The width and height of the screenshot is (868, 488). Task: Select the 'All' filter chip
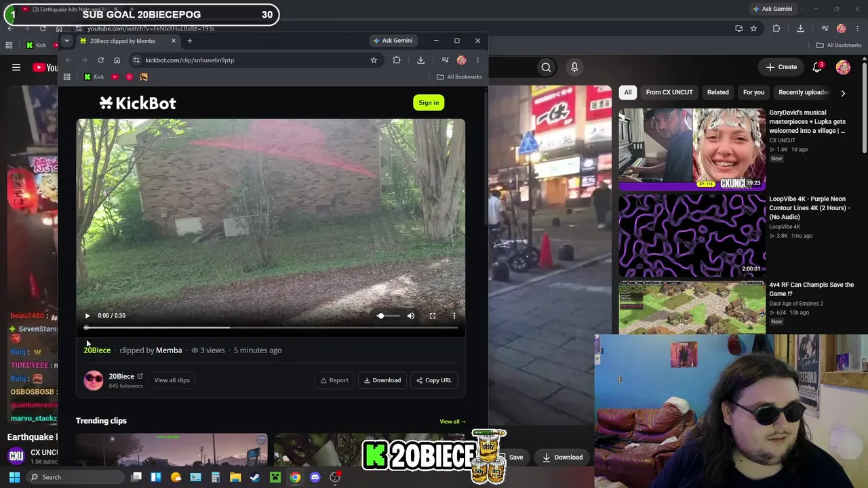tap(628, 92)
